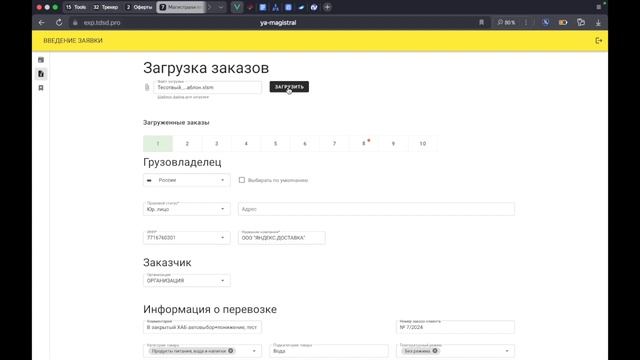Select loaded order tab 4
This screenshot has height=360, width=640.
click(246, 144)
